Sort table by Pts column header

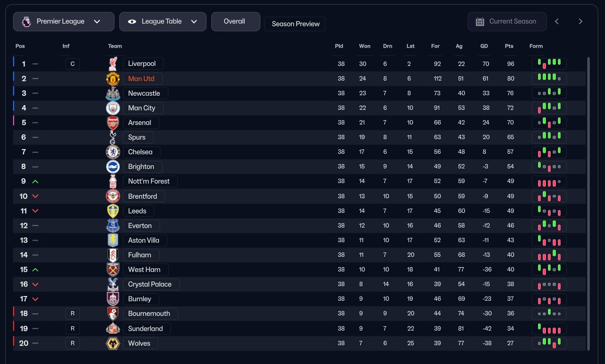[x=509, y=46]
